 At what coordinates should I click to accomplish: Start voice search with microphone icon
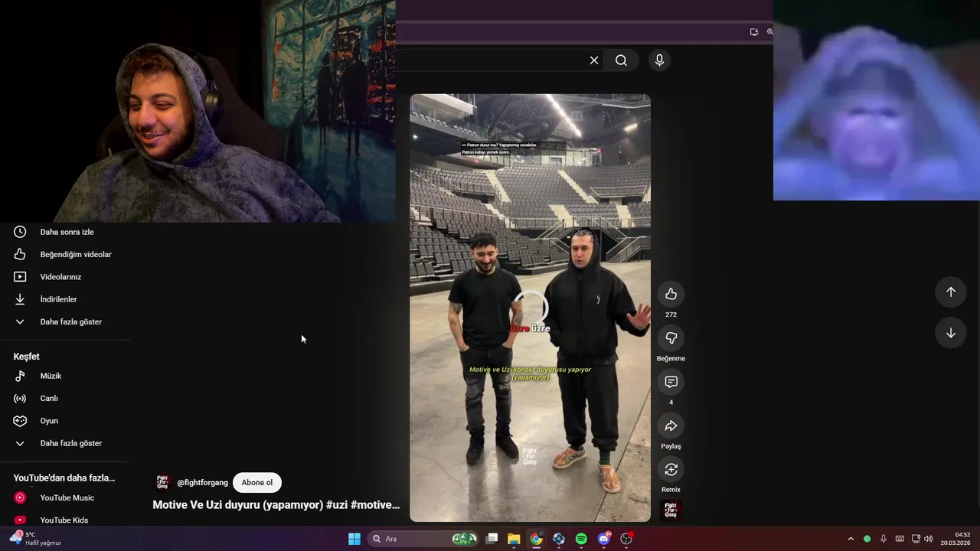point(659,60)
